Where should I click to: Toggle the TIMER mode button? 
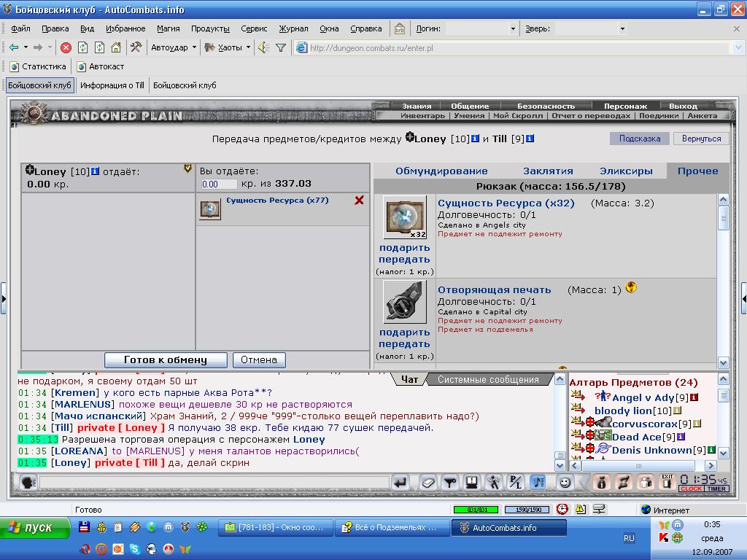click(716, 489)
